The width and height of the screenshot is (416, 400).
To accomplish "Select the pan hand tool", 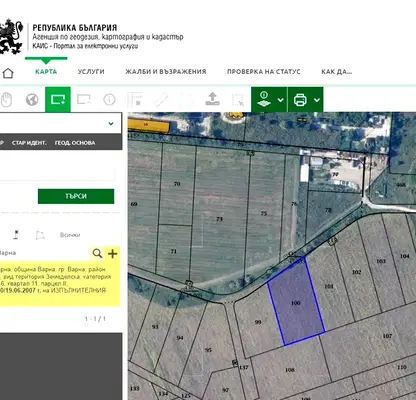I will (6, 99).
